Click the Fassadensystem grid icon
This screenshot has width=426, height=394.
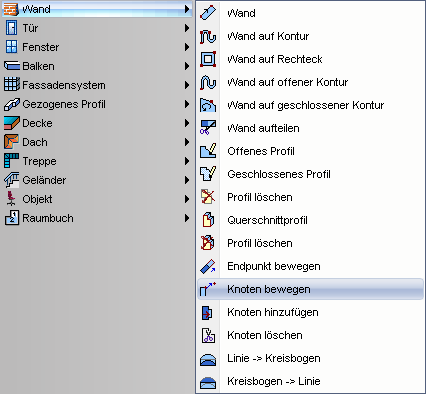pos(12,85)
